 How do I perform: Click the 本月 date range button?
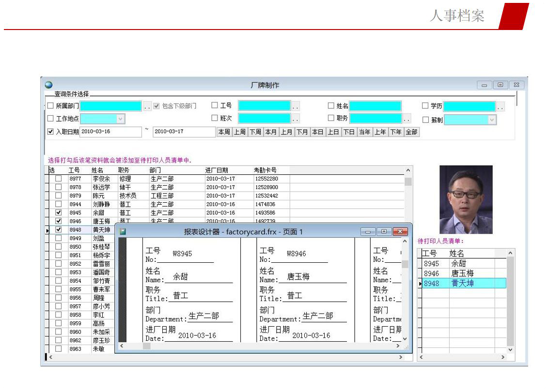tap(271, 132)
